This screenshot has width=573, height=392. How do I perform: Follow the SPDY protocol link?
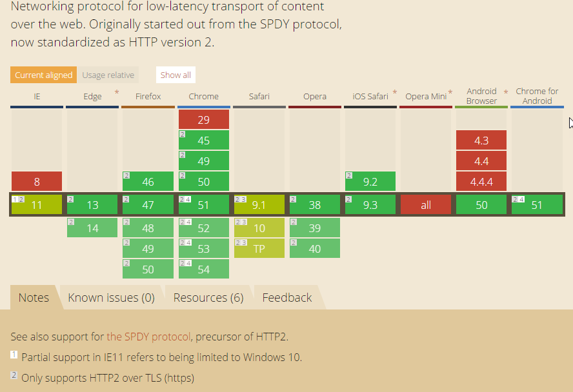(148, 337)
